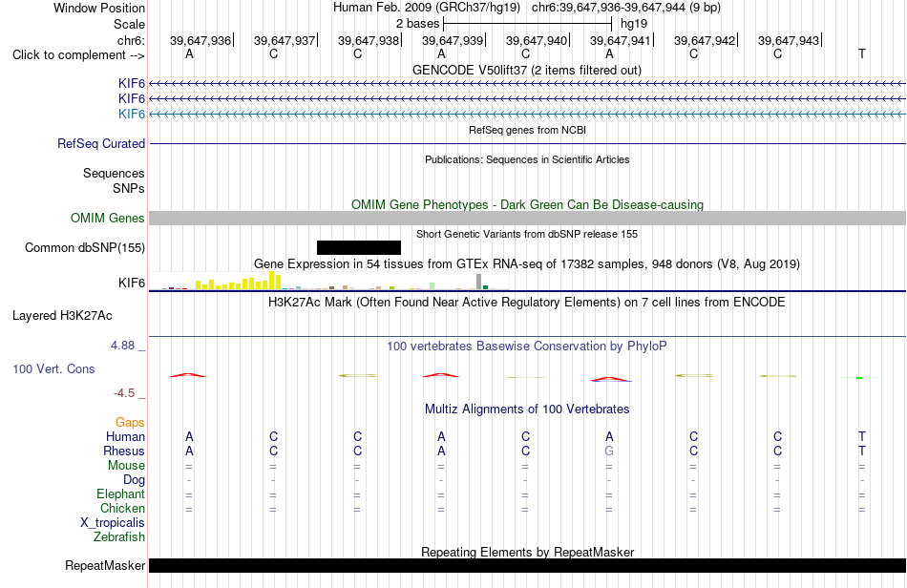Click the Layered H3K27Ac label
This screenshot has width=907, height=588.
tap(62, 316)
